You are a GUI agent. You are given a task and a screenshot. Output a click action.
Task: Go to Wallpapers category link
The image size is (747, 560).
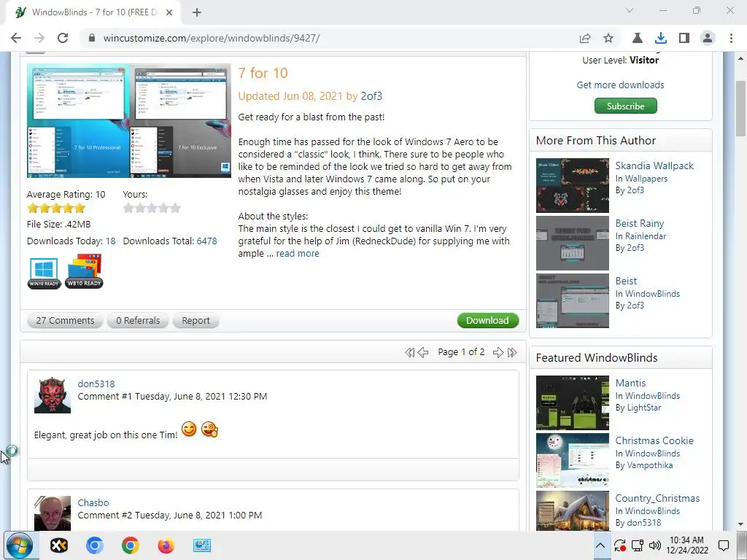[x=646, y=179]
